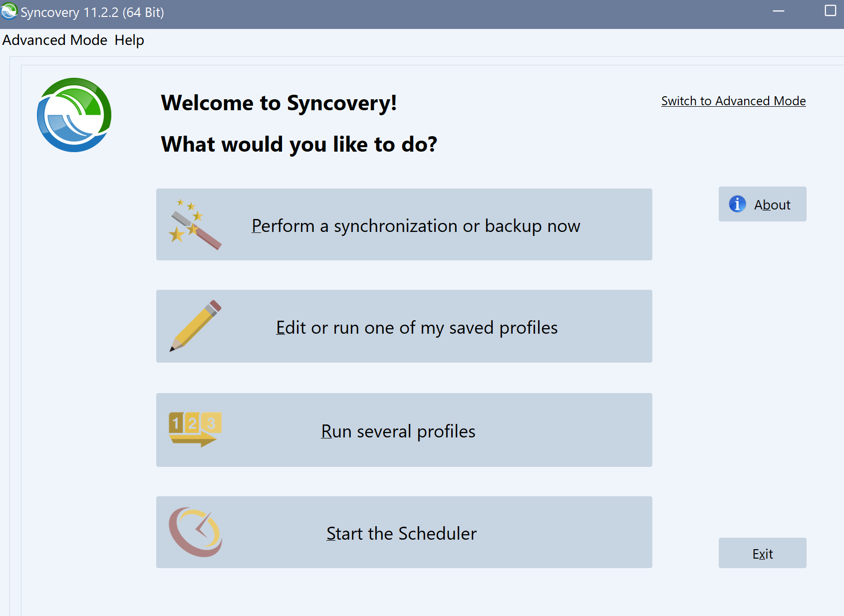Perform a synchronization or backup now
The width and height of the screenshot is (844, 616).
(x=404, y=224)
